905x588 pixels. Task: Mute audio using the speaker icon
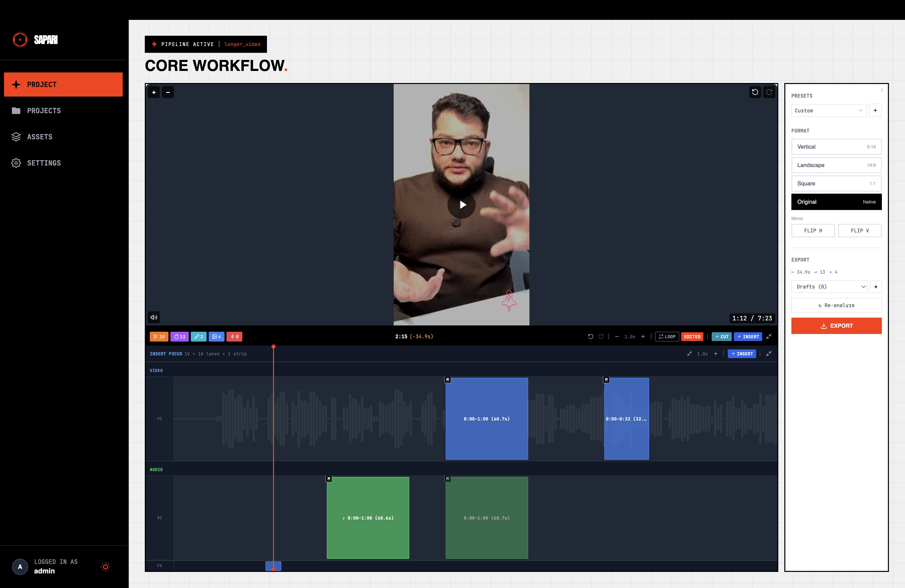click(154, 317)
